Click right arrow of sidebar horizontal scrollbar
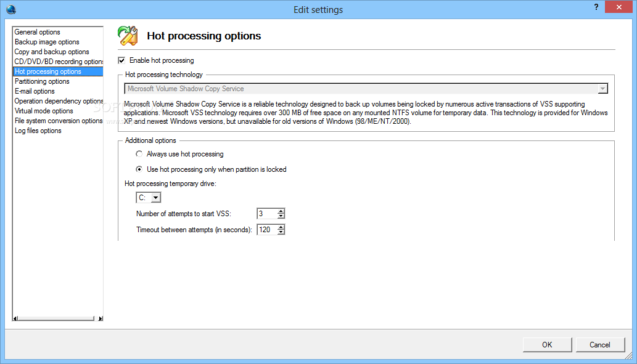This screenshot has height=364, width=637. click(101, 318)
